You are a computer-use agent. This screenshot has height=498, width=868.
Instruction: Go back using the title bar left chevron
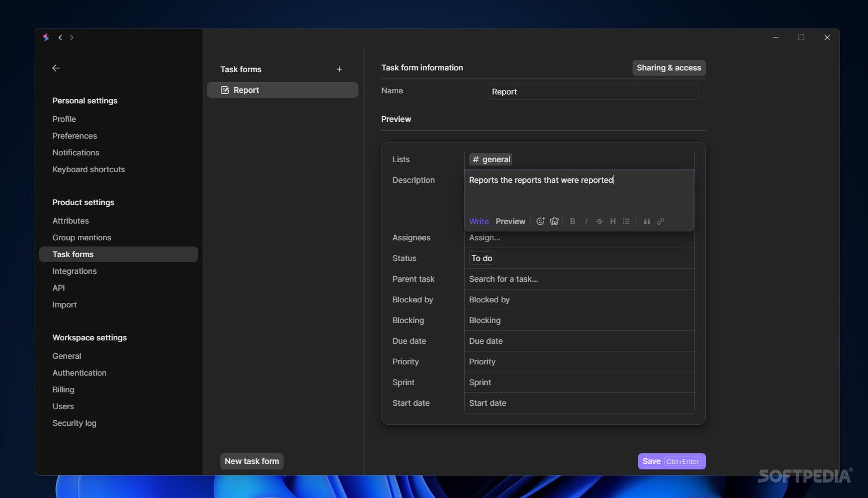click(60, 37)
